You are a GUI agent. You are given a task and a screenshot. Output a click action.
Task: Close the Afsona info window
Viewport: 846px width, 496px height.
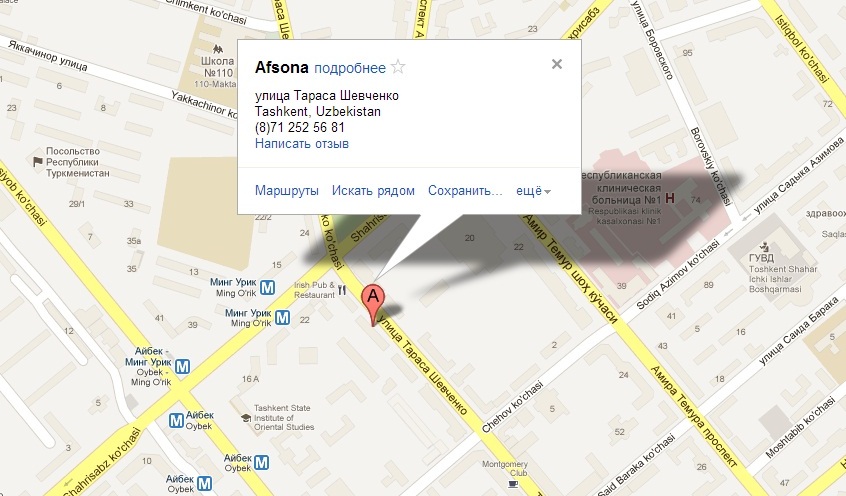[x=557, y=64]
